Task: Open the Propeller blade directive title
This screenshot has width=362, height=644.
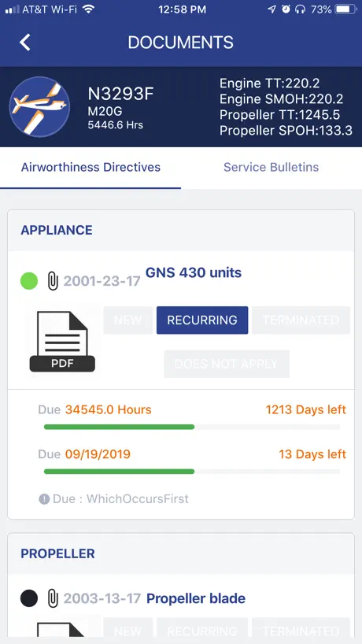Action: point(196,598)
